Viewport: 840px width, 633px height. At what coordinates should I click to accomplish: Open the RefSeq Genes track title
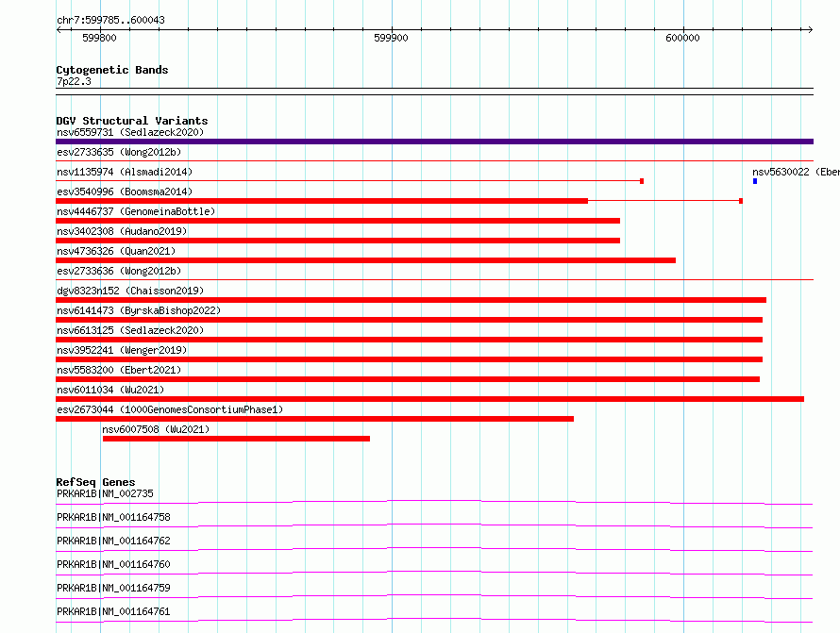95,482
